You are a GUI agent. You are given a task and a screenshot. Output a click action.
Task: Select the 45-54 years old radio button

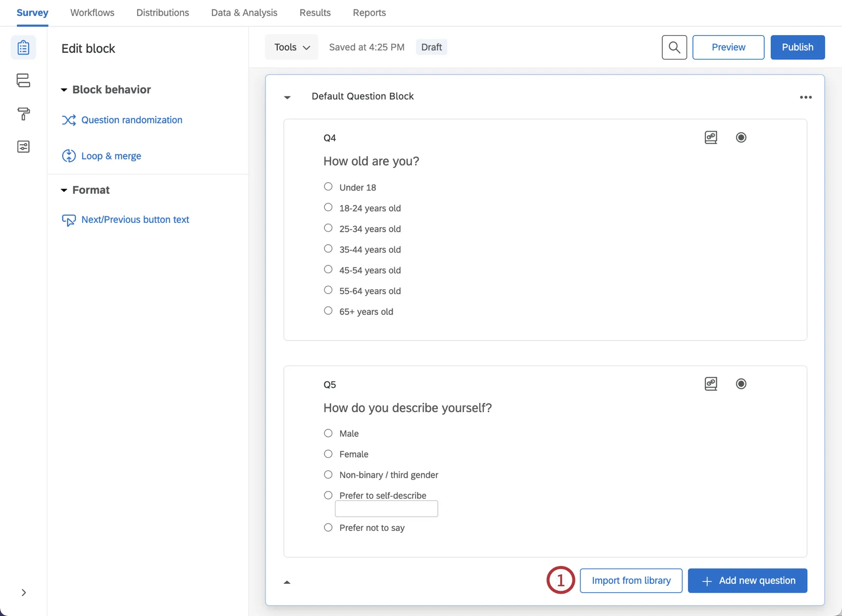[x=328, y=269]
